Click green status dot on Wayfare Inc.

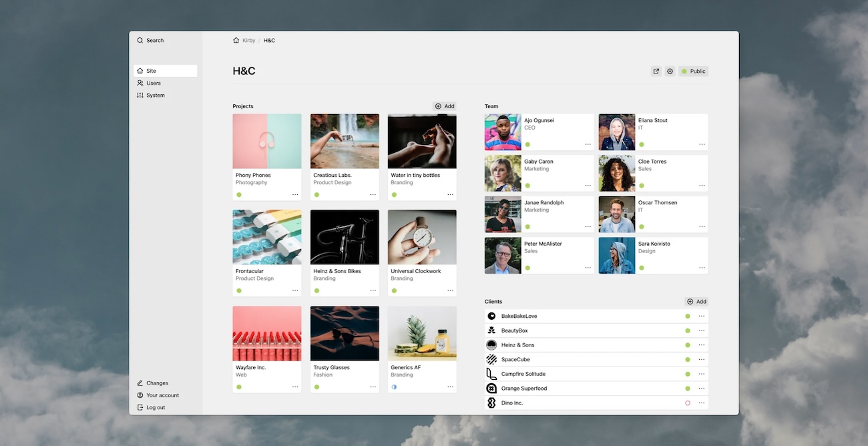click(x=239, y=387)
